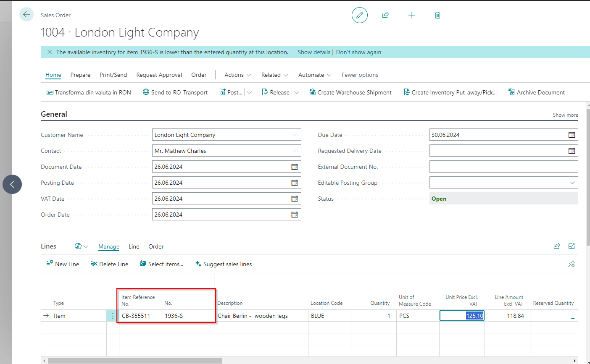
Task: Select the Request Approval tab
Action: pyautogui.click(x=159, y=75)
